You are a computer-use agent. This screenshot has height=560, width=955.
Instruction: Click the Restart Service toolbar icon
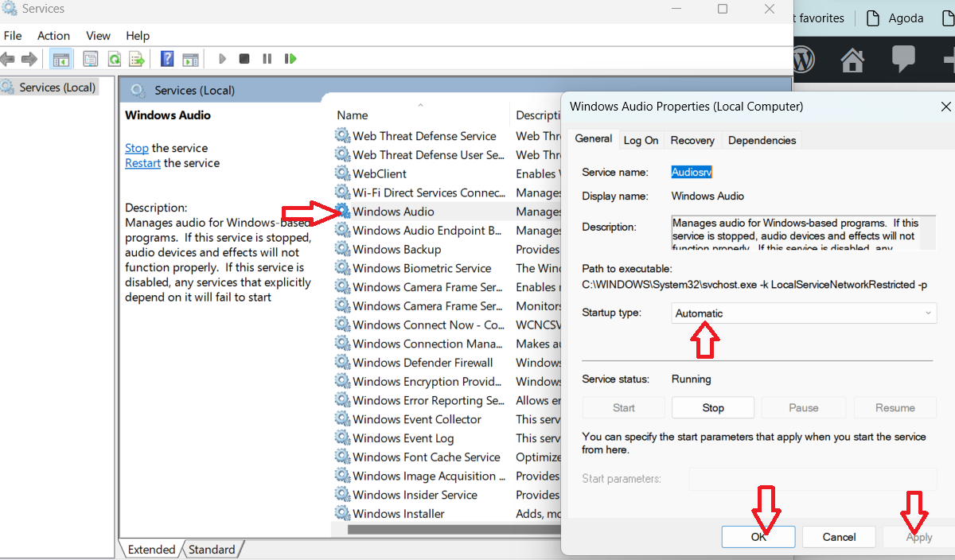coord(290,59)
